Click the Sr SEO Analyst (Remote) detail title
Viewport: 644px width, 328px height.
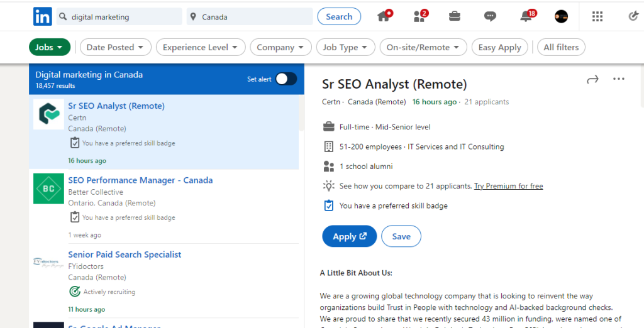(x=394, y=84)
